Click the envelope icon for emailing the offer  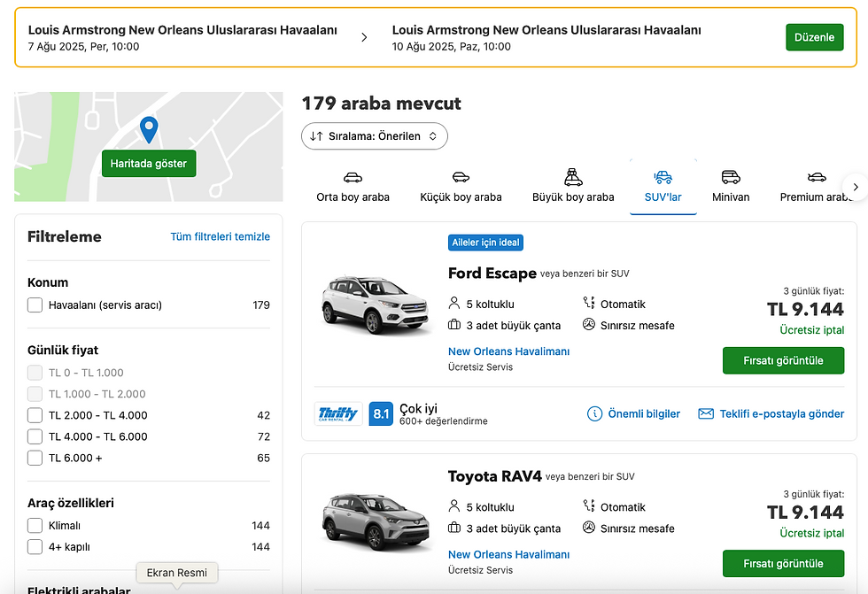tap(706, 413)
